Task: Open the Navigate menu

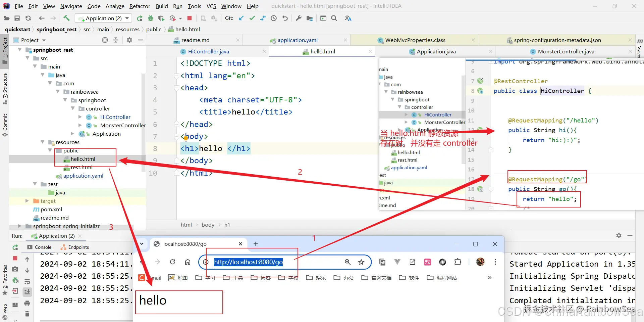Action: tap(71, 6)
